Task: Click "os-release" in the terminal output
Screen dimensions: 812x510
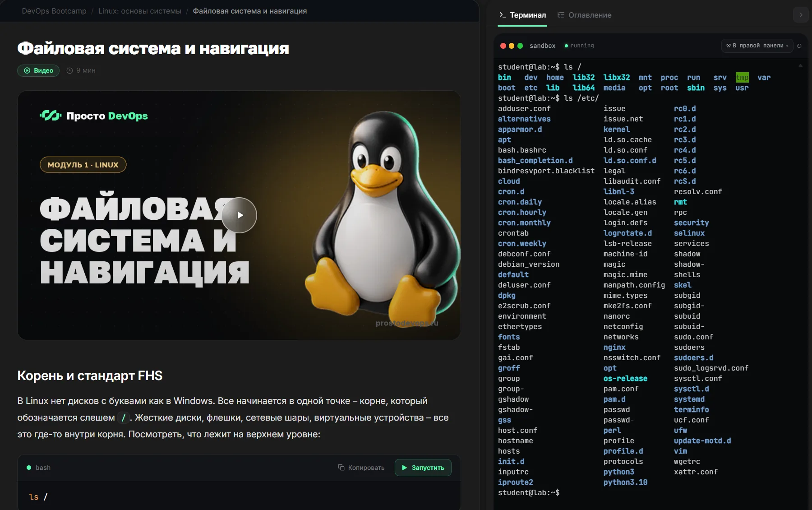Action: [x=625, y=379]
